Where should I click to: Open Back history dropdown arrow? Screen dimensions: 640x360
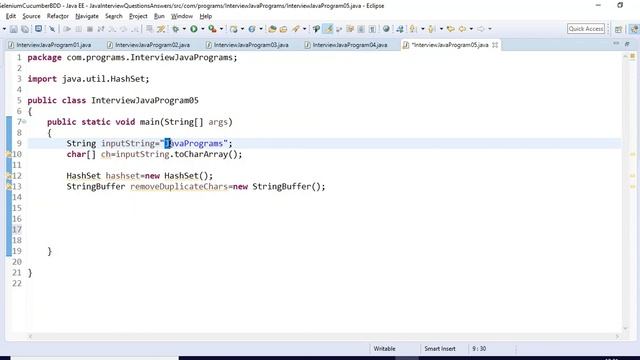click(x=471, y=29)
